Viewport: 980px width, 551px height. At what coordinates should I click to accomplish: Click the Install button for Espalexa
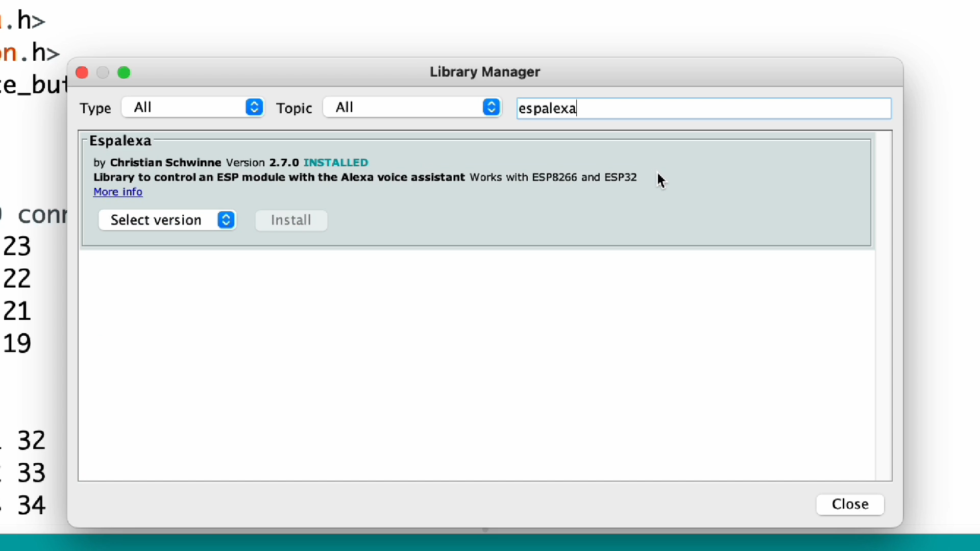point(291,220)
